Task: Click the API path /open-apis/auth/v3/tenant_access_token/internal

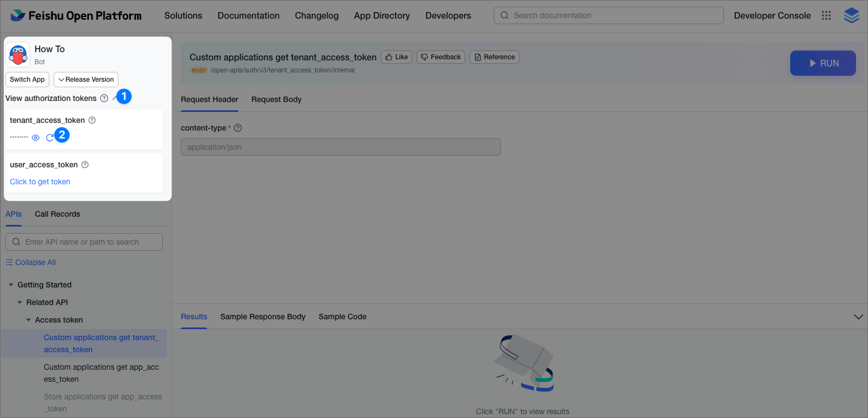Action: click(283, 70)
